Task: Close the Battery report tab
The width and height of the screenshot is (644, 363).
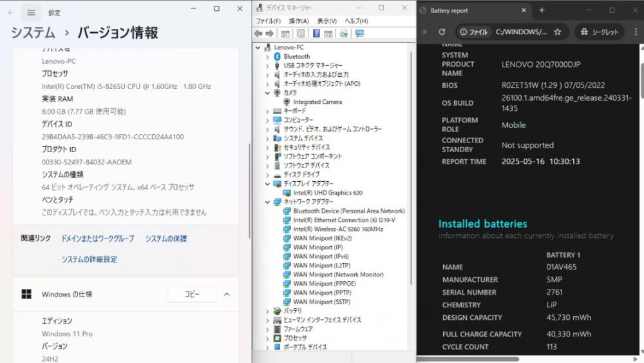Action: point(524,10)
